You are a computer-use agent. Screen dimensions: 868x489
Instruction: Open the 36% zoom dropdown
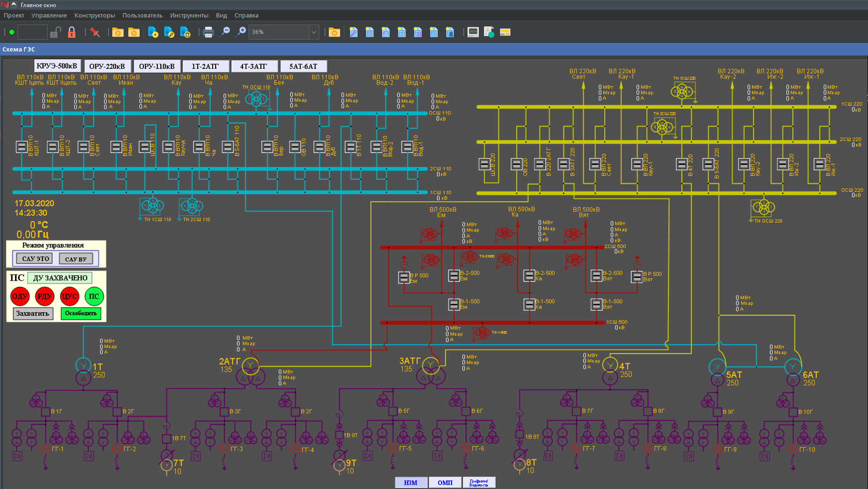pyautogui.click(x=314, y=32)
